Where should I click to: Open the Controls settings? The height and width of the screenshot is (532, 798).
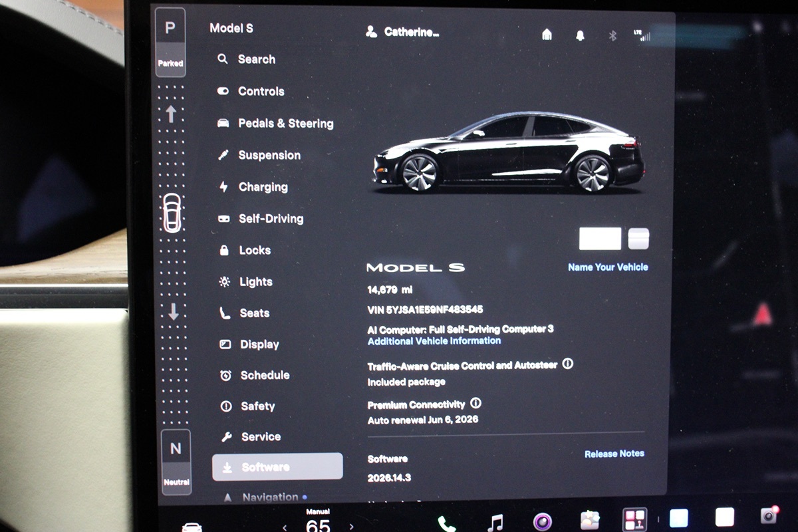pyautogui.click(x=251, y=91)
